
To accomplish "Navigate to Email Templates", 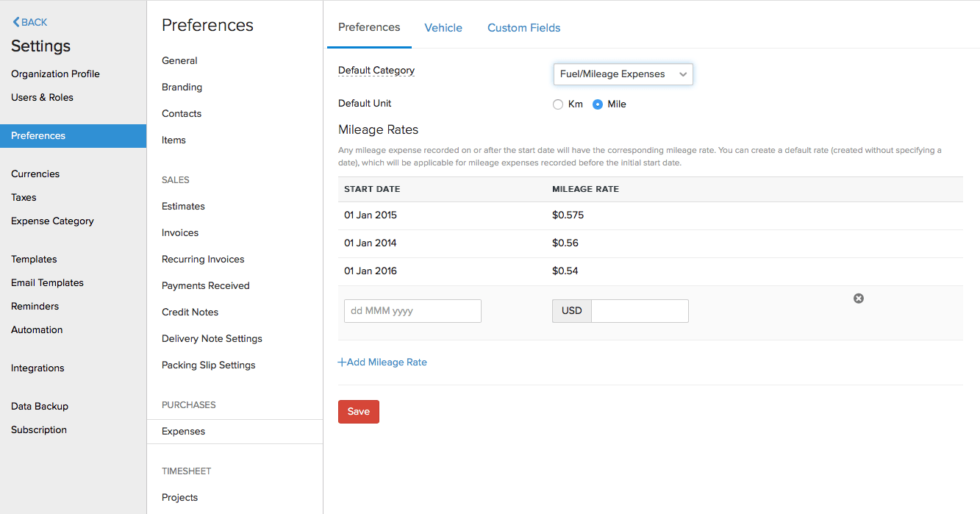I will [47, 282].
